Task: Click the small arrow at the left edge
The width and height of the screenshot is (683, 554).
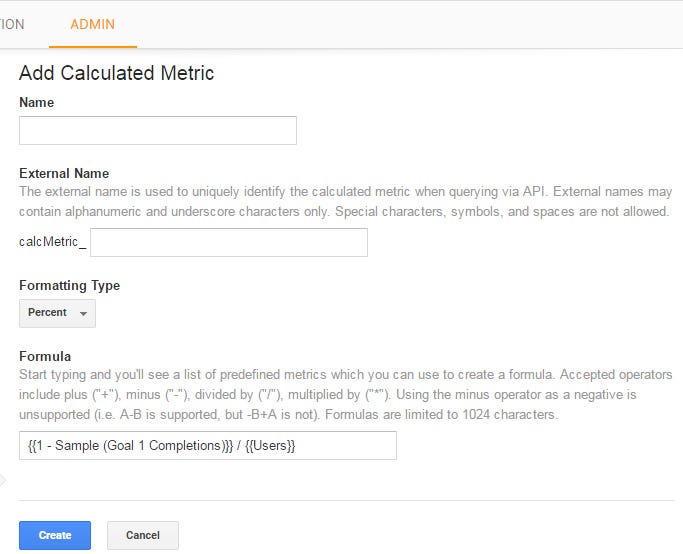Action: [3, 480]
